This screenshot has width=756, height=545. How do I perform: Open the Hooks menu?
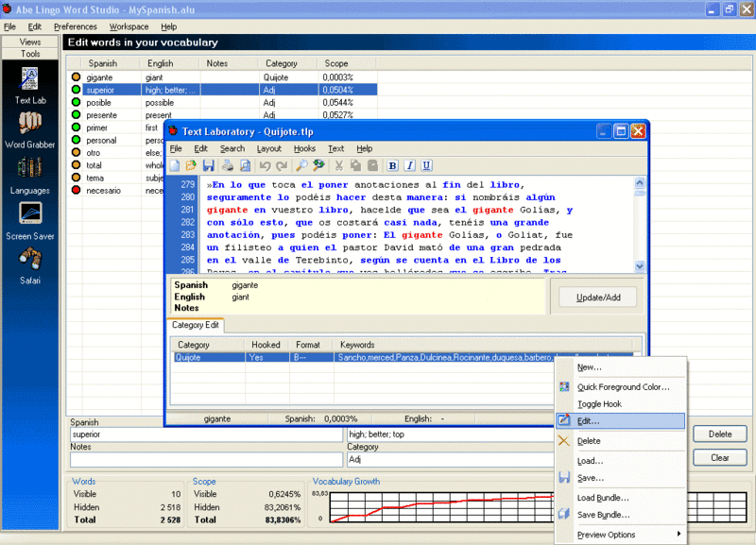click(304, 149)
